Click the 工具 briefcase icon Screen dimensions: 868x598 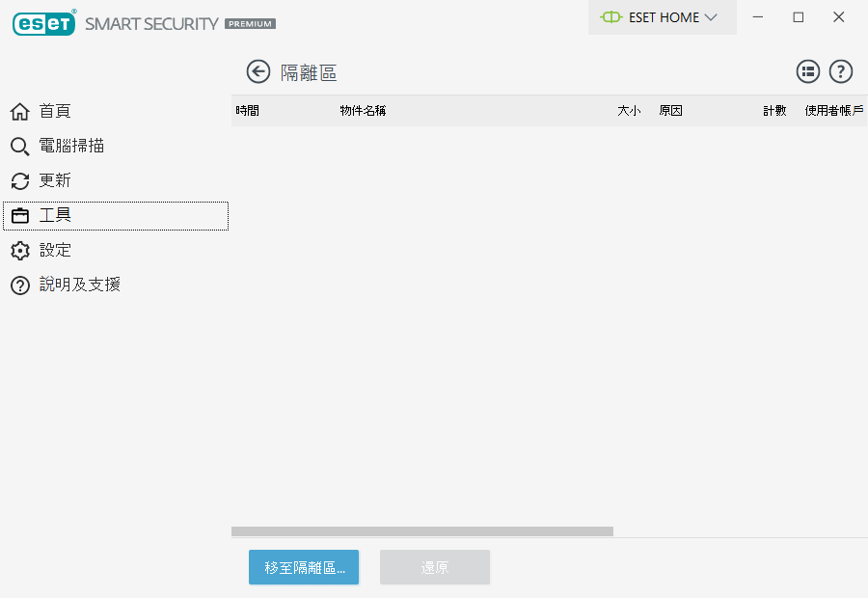click(20, 215)
